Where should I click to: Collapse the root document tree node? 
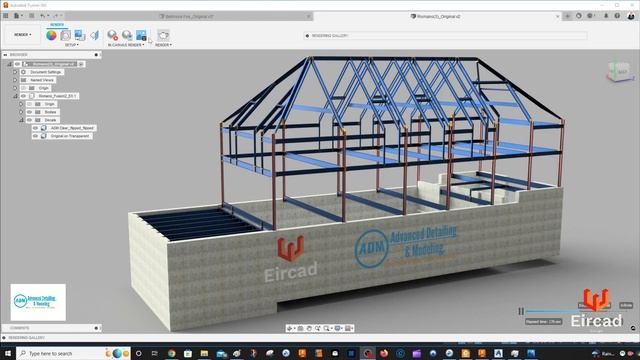point(9,64)
